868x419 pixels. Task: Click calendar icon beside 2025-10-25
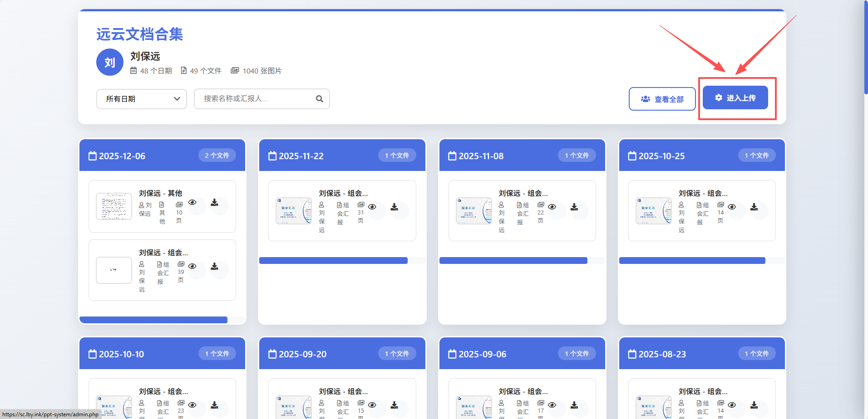coord(632,156)
